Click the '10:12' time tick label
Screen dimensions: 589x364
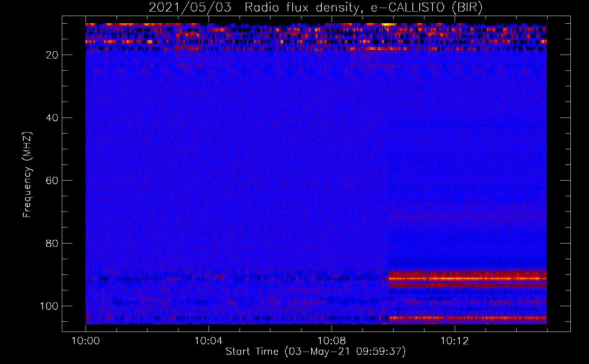[454, 341]
